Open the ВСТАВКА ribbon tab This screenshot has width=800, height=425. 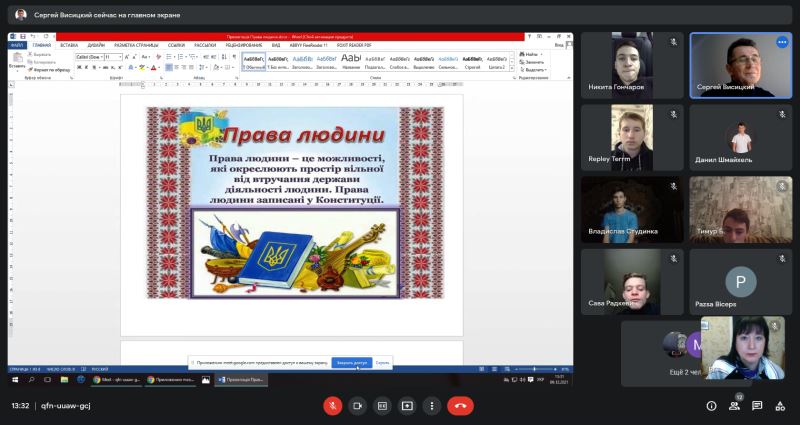(x=69, y=45)
